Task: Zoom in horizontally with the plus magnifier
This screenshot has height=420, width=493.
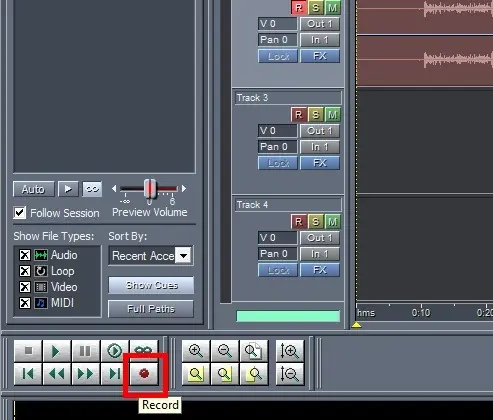Action: (196, 351)
